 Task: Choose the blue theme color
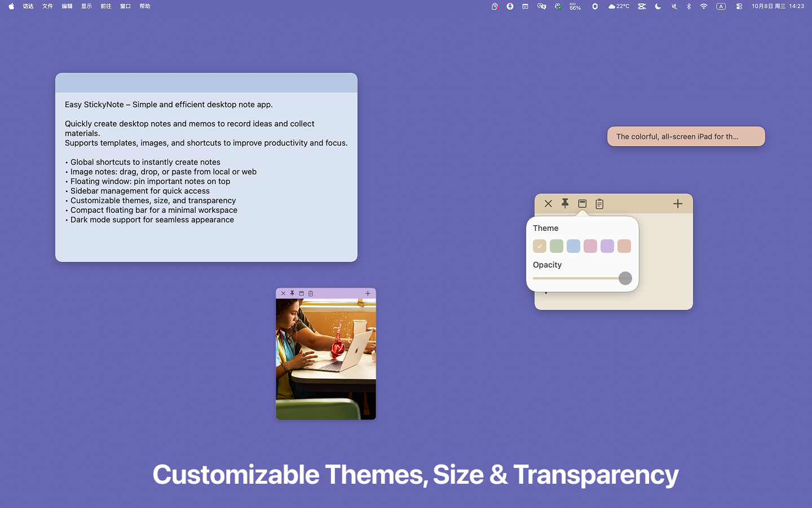573,246
